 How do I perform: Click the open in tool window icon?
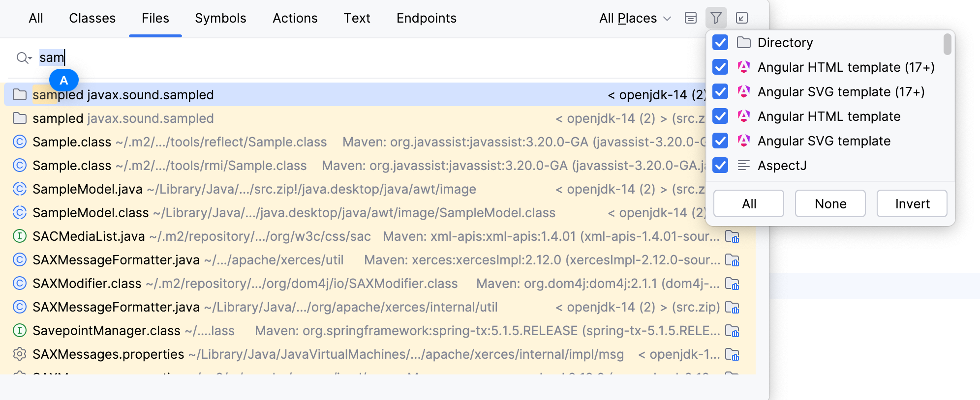(x=742, y=18)
